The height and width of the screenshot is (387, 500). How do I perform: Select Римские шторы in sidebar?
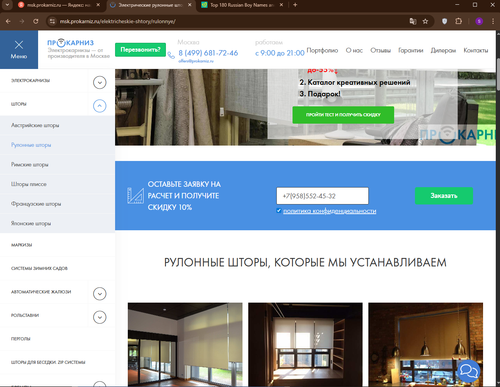[30, 165]
